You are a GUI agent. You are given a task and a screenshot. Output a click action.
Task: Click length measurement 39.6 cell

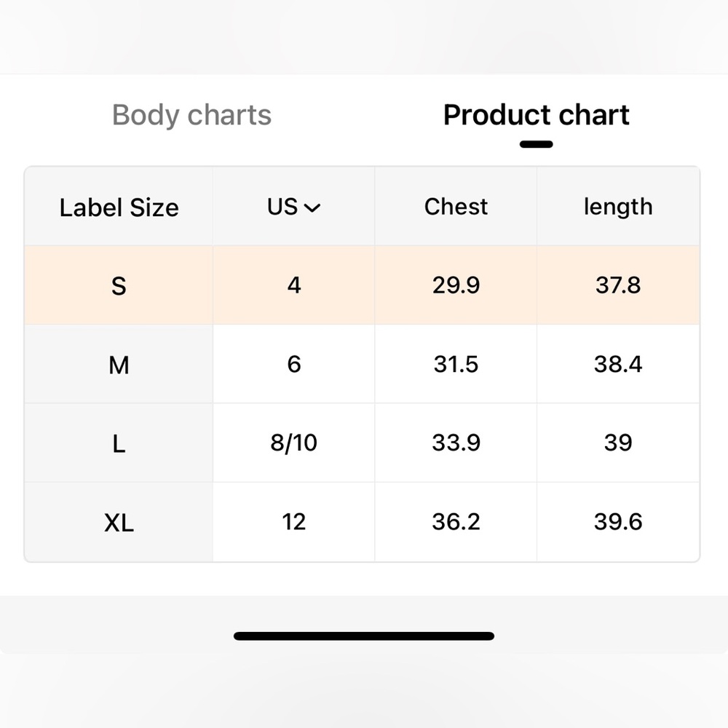(x=617, y=521)
